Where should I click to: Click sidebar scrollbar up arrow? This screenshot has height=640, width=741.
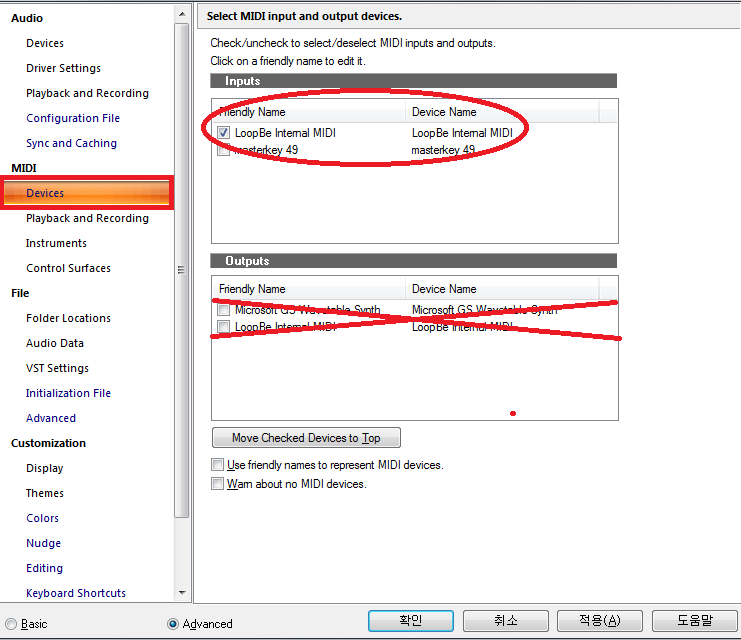pyautogui.click(x=182, y=15)
